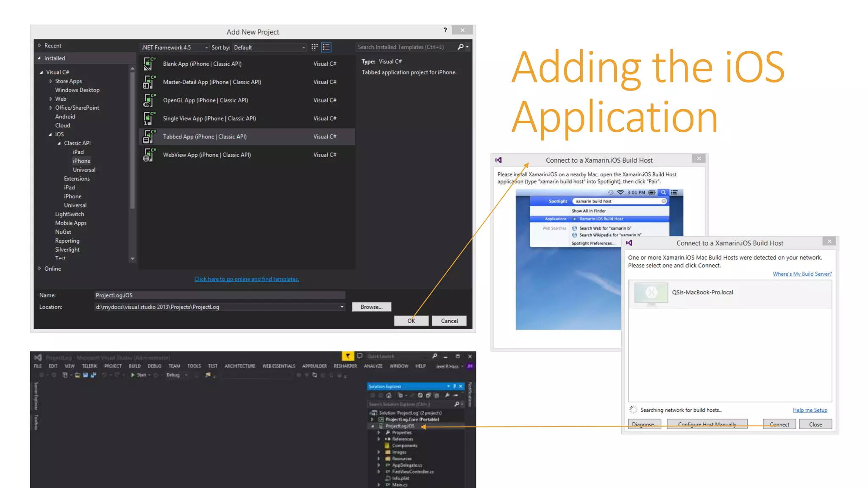Click the Close button in Build Host dialog
This screenshot has height=488, width=868.
pyautogui.click(x=815, y=424)
